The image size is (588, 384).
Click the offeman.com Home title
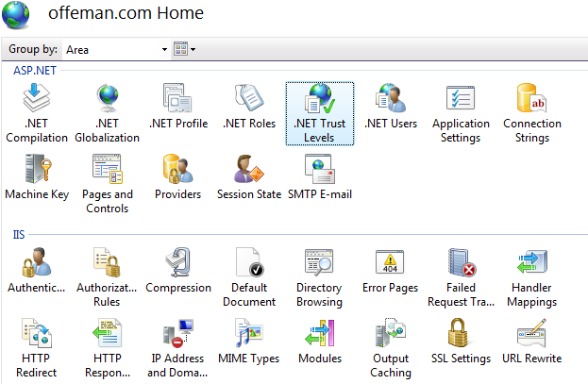pyautogui.click(x=126, y=13)
